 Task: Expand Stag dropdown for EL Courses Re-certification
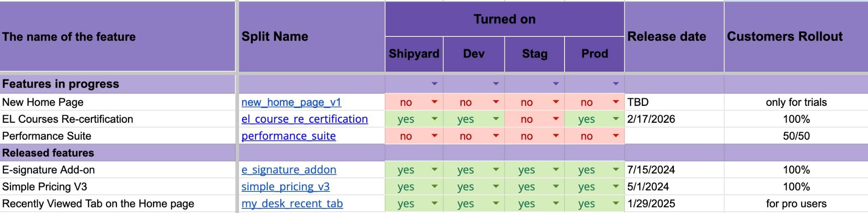click(556, 119)
